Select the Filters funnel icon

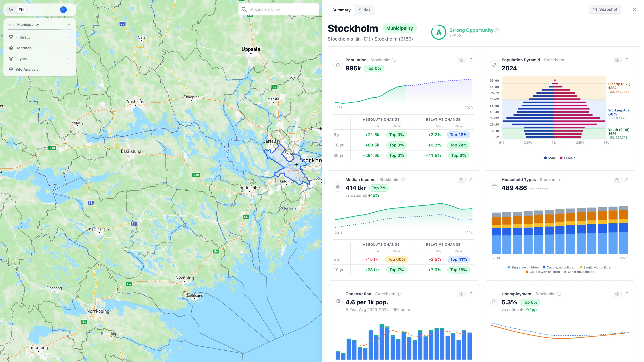11,37
